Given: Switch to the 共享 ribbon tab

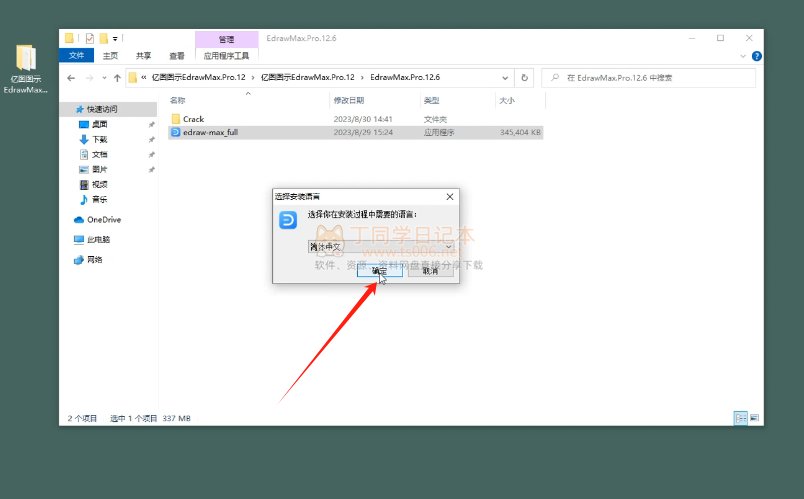Looking at the screenshot, I should (x=144, y=55).
